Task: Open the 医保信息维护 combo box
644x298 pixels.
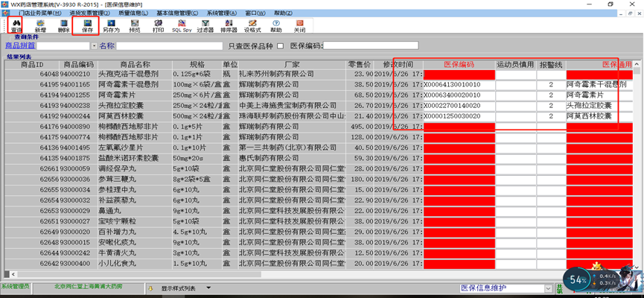Action: (x=506, y=288)
